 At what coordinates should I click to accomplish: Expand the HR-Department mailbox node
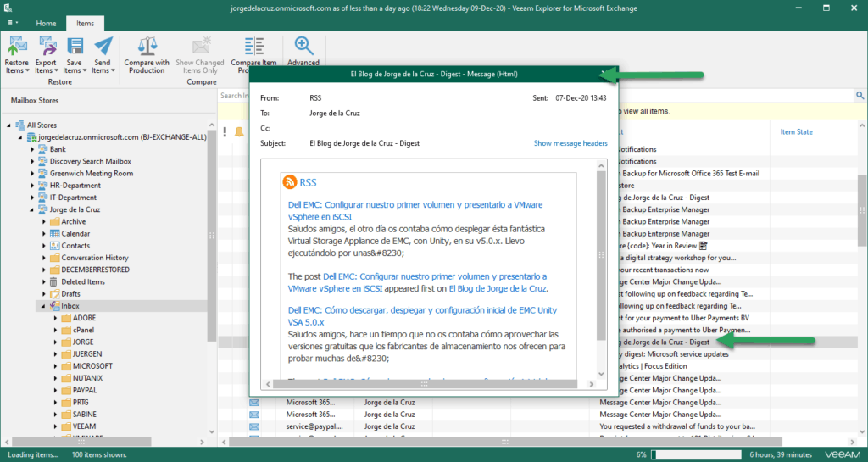click(32, 186)
